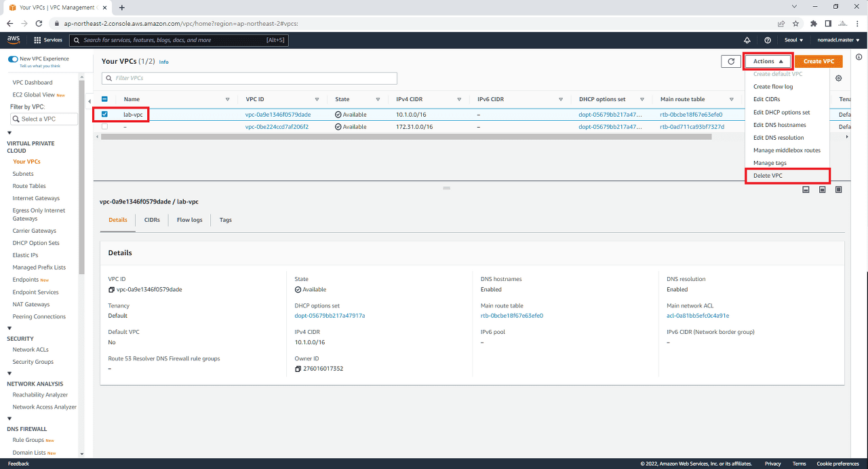868x469 pixels.
Task: Open Cookie preferences in footer
Action: click(837, 464)
